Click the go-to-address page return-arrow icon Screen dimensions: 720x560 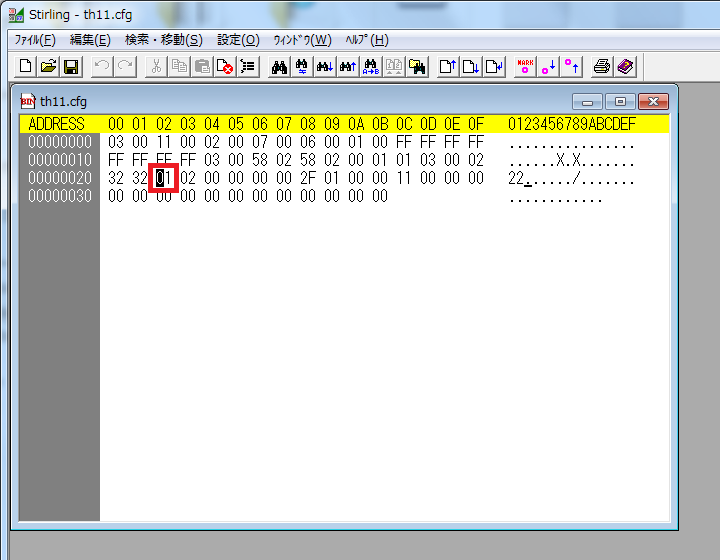(494, 67)
